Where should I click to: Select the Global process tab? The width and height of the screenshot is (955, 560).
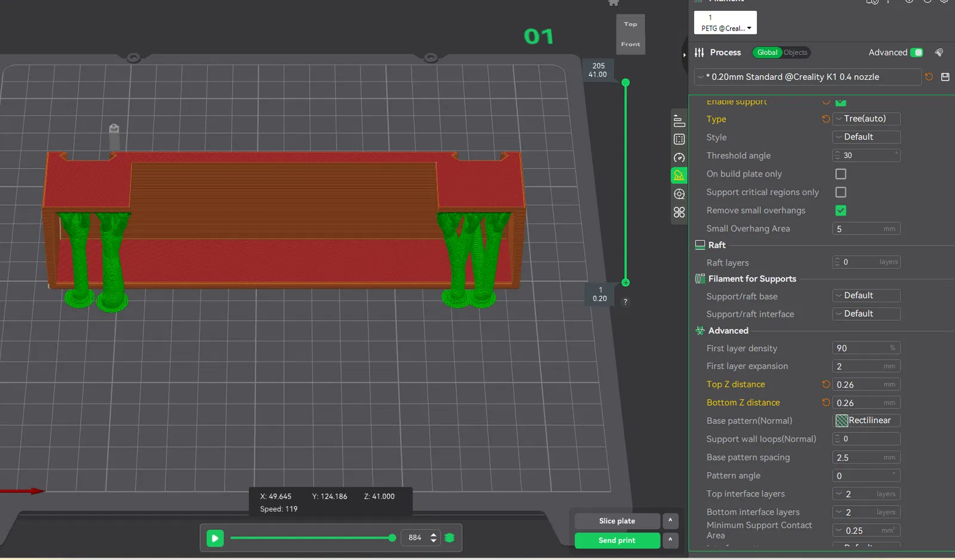pos(767,52)
